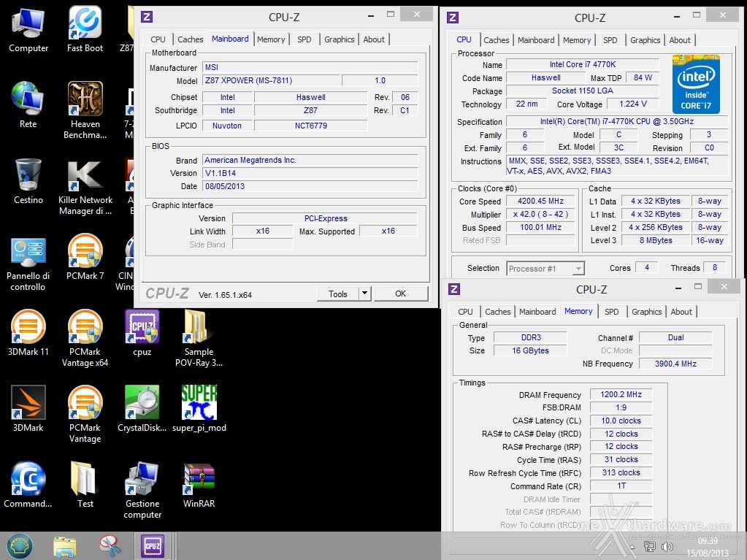Open About tab in CPU window

point(680,40)
